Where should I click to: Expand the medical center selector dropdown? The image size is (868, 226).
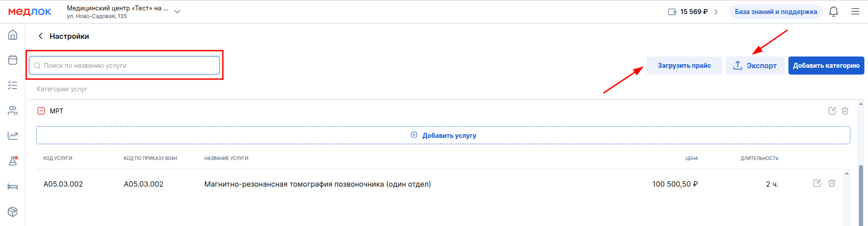177,12
